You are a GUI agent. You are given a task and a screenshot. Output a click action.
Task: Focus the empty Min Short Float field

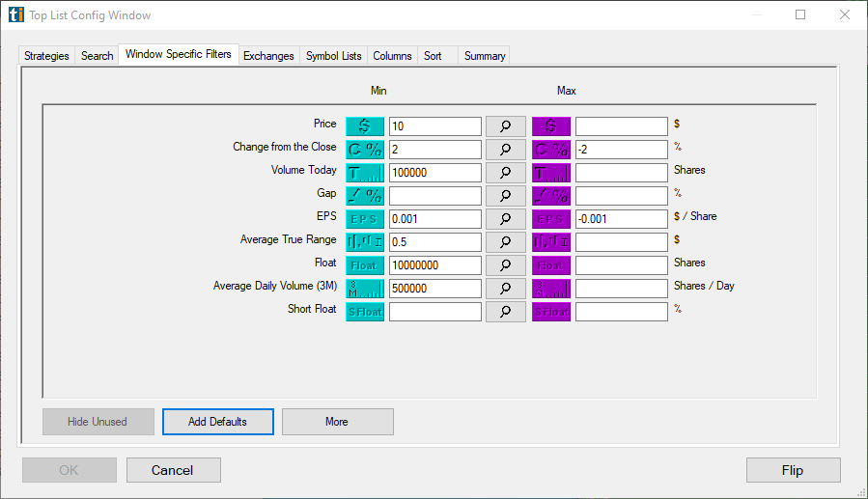435,312
